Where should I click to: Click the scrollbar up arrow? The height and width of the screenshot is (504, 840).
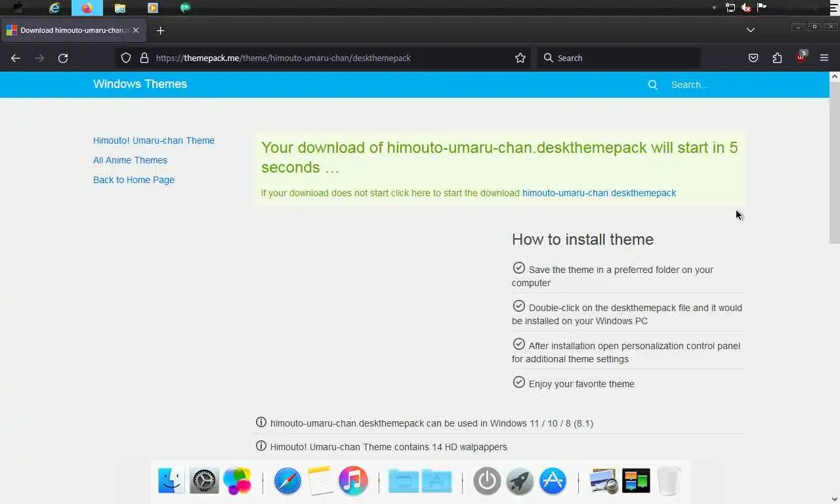tap(835, 77)
